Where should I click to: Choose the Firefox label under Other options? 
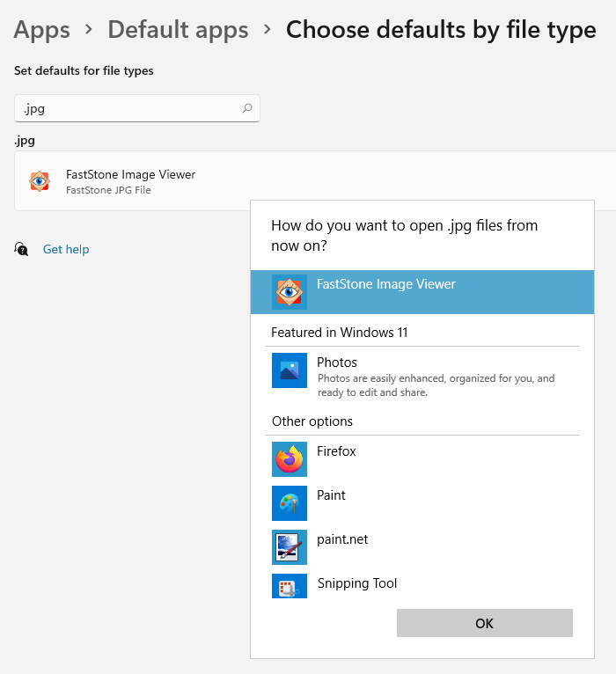coord(336,451)
